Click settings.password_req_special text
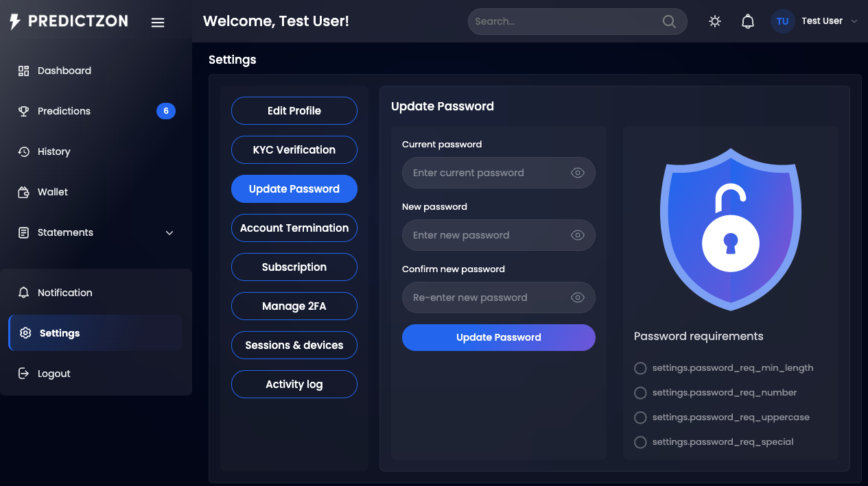The image size is (868, 486). pos(723,442)
